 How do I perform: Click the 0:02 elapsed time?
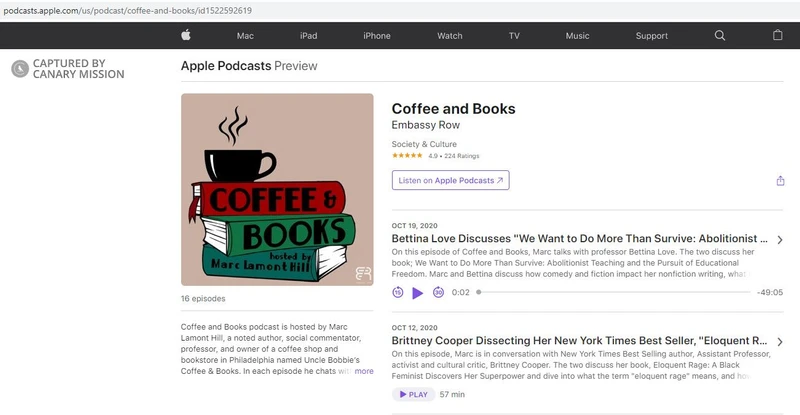[x=460, y=292]
